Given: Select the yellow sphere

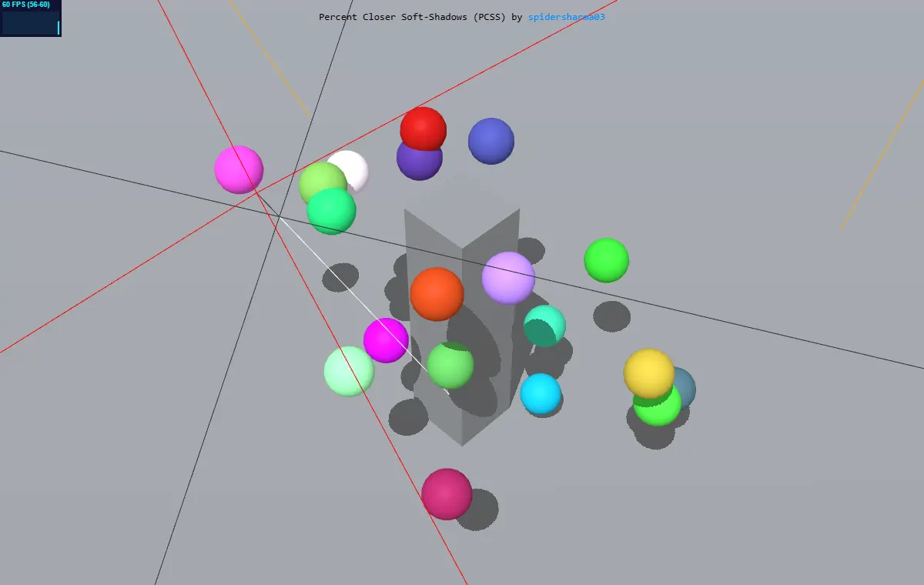Looking at the screenshot, I should 649,373.
